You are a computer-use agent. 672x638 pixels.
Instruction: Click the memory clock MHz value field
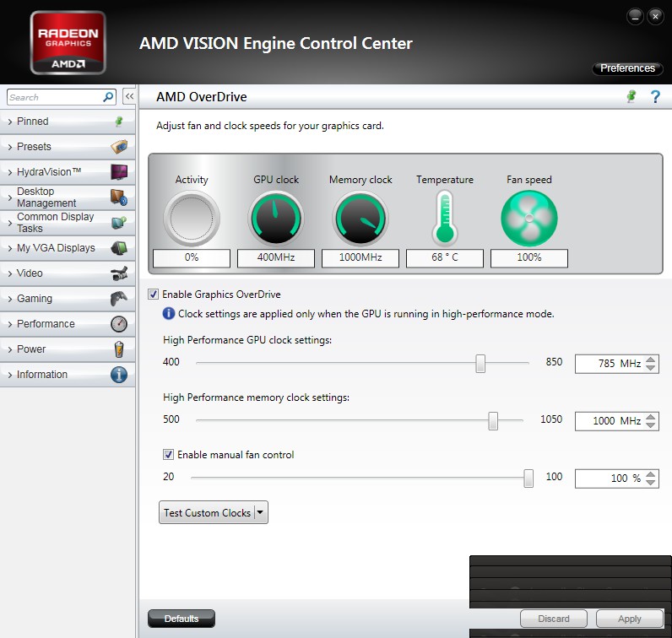tap(608, 420)
